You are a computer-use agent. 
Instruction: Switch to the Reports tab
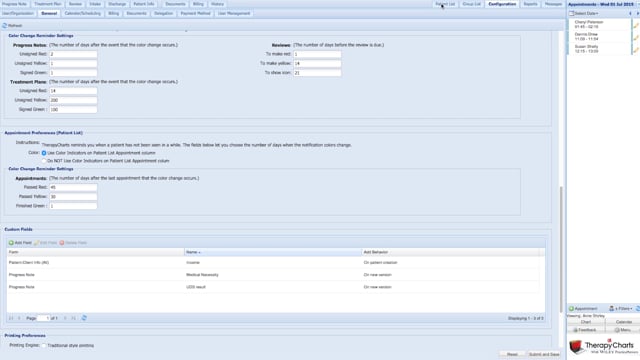[530, 4]
